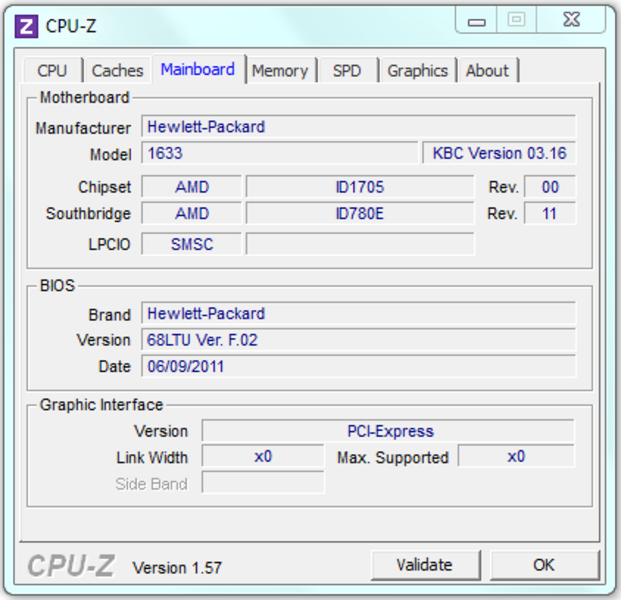Click the Manufacturer label
621x600 pixels.
coord(83,128)
